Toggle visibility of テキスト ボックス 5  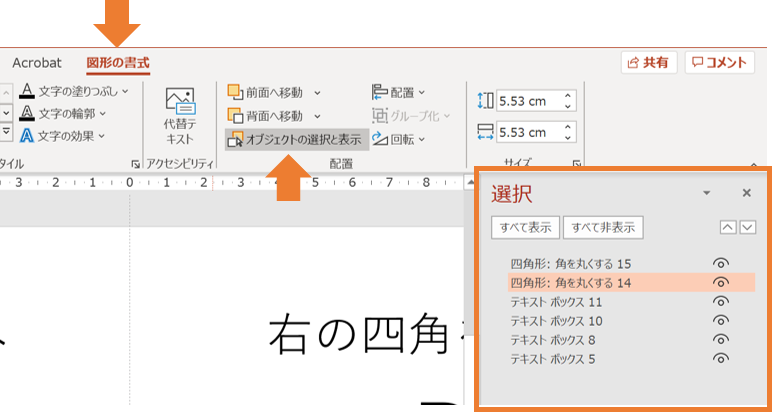pyautogui.click(x=720, y=359)
